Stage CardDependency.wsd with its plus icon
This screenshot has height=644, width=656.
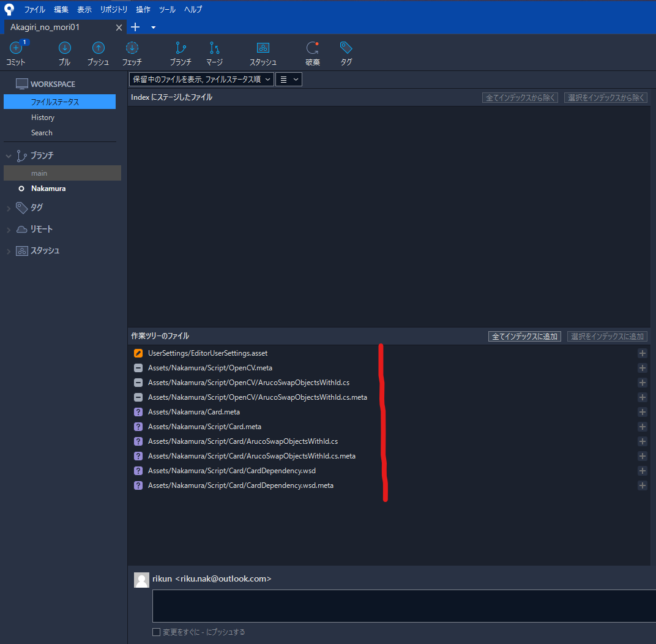pyautogui.click(x=642, y=471)
